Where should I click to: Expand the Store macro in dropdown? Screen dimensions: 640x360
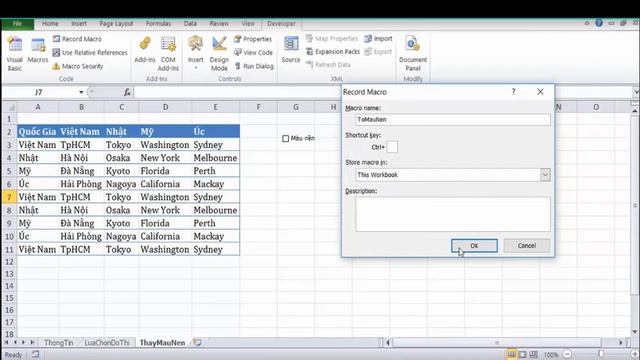545,175
